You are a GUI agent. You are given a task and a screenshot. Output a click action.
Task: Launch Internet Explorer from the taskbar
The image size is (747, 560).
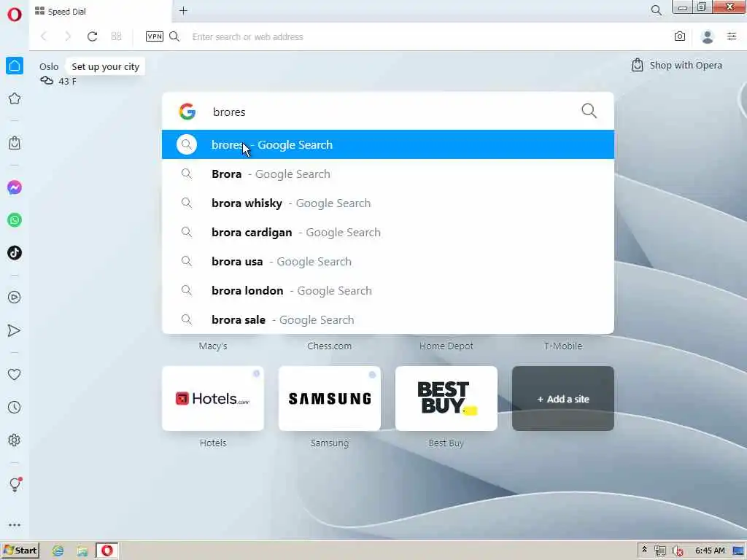click(x=58, y=551)
